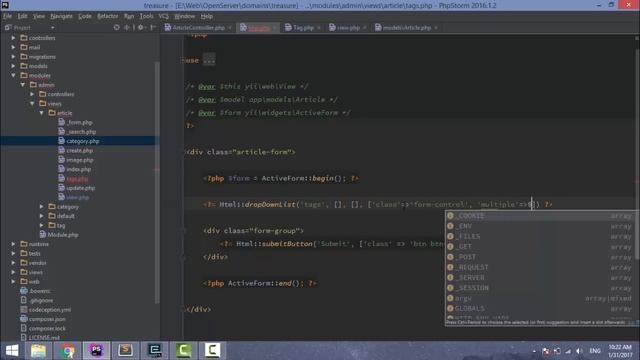Screen dimensions: 640x360
Task: Open Project panel settings gear icon
Action: click(141, 27)
